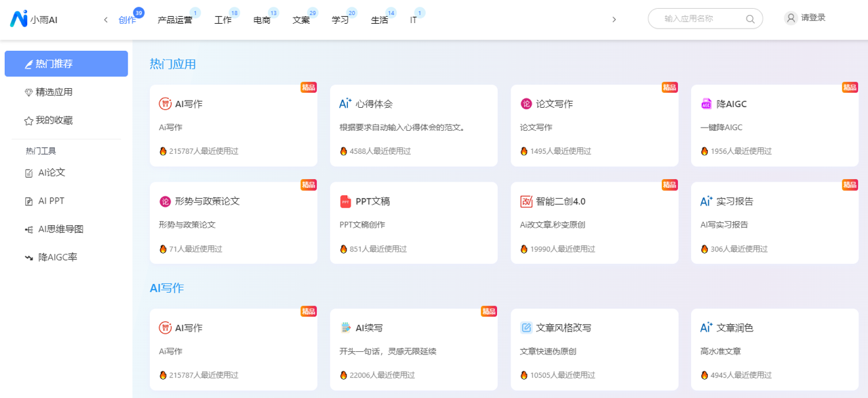Click the 形势与政策论文 card's icon
This screenshot has height=398, width=868.
coord(165,201)
